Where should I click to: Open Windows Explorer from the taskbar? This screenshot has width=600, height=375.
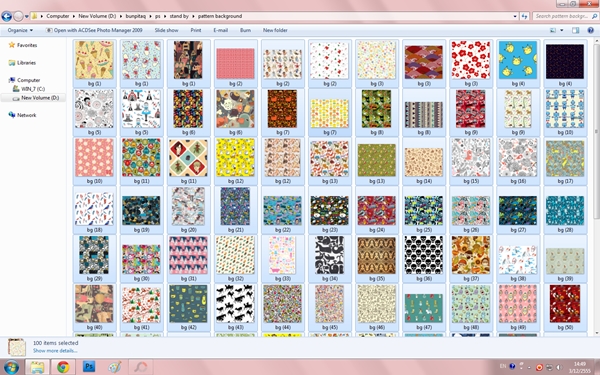[37, 367]
